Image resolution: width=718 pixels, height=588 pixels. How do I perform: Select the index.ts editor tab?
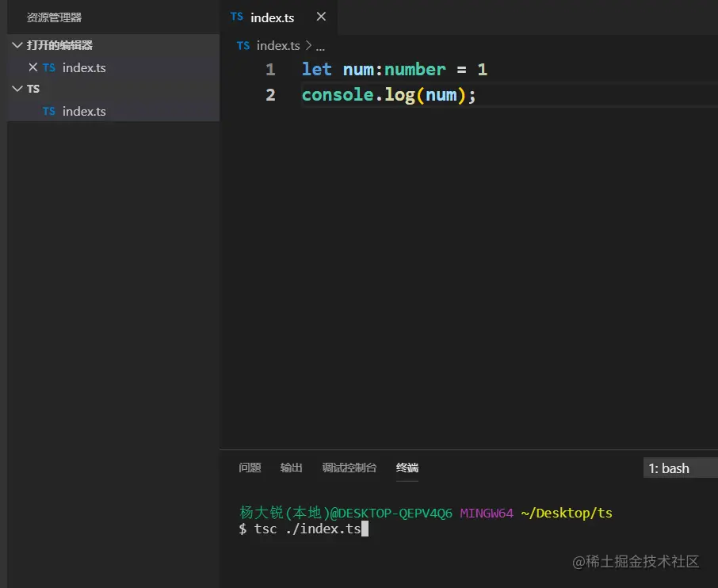pyautogui.click(x=278, y=17)
